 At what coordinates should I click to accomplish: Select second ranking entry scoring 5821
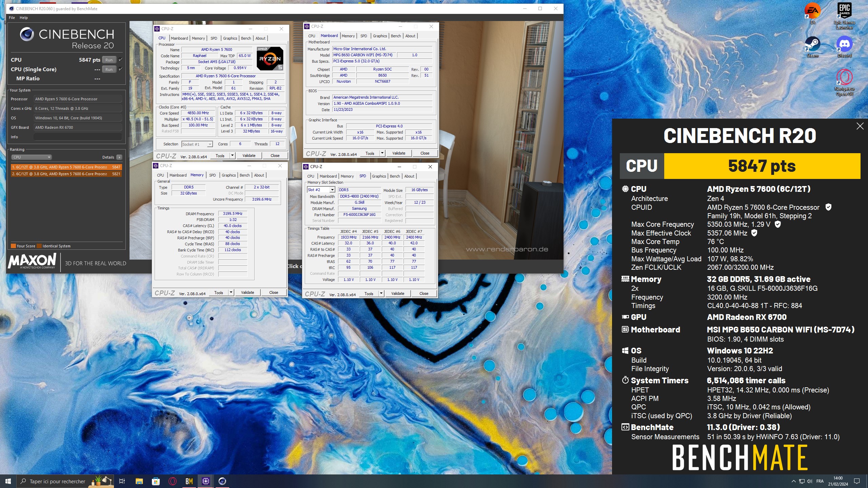click(66, 174)
